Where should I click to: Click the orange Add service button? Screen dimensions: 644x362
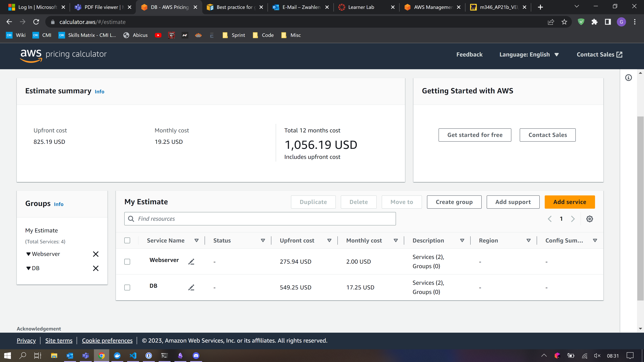pos(570,202)
